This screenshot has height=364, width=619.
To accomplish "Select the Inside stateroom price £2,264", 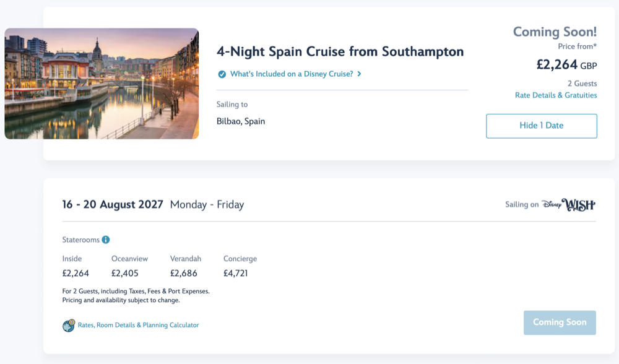I will coord(76,273).
